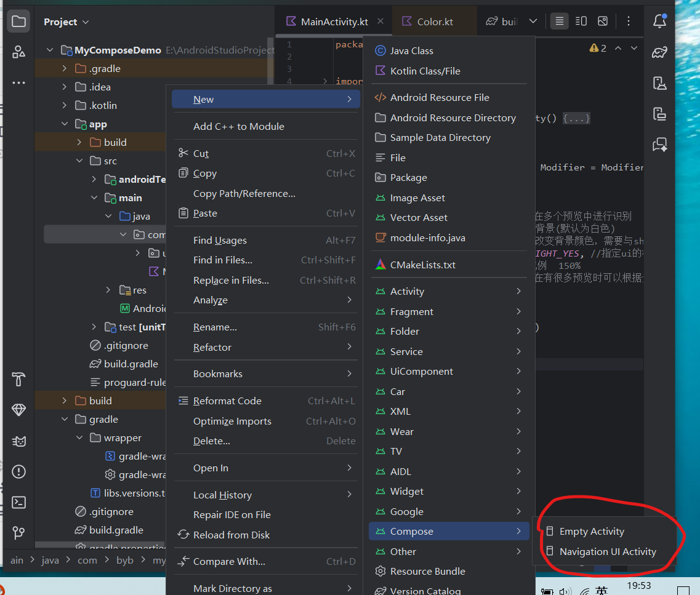Screen dimensions: 700x595
Task: Open the AI assistant chat icon
Action: [x=660, y=145]
